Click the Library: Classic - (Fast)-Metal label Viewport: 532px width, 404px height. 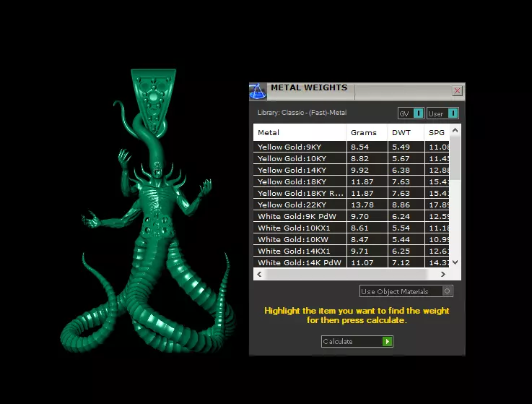(x=302, y=113)
